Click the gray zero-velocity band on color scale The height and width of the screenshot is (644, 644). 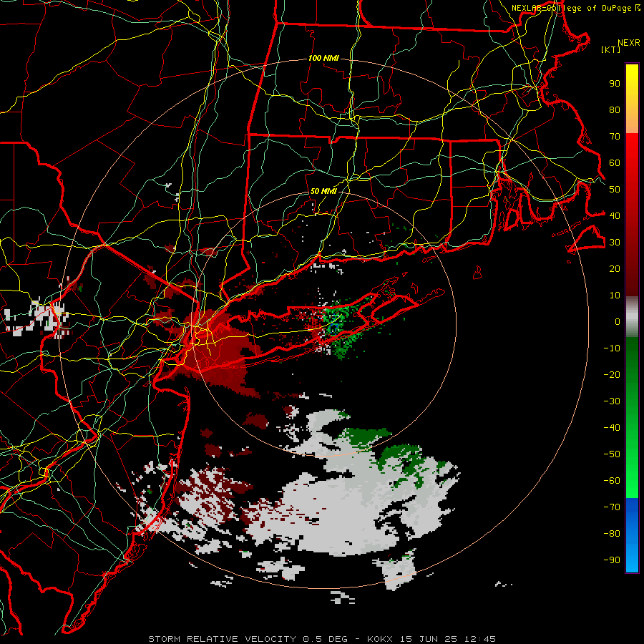click(x=632, y=317)
